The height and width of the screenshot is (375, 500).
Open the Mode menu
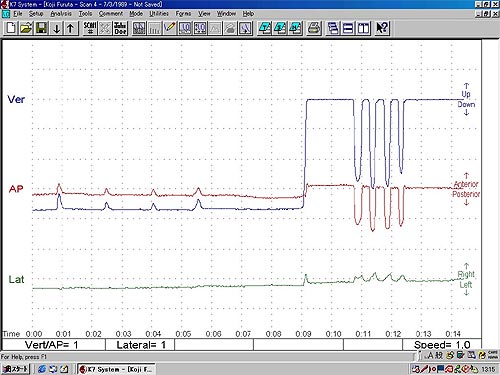coord(136,14)
